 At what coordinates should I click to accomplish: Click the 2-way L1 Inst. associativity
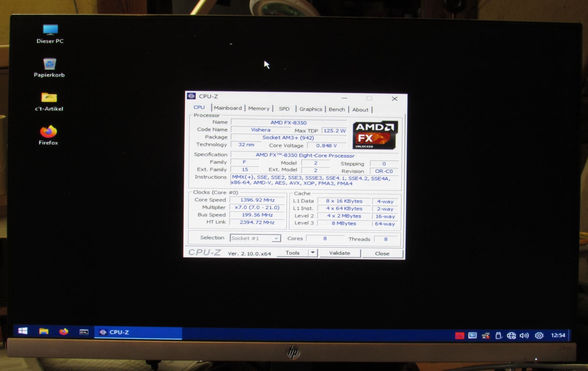(385, 209)
